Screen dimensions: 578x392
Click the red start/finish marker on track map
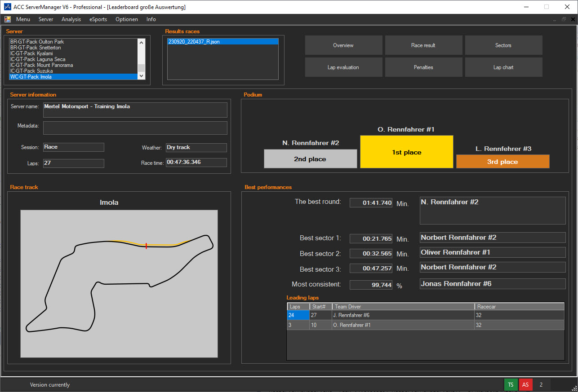click(146, 245)
